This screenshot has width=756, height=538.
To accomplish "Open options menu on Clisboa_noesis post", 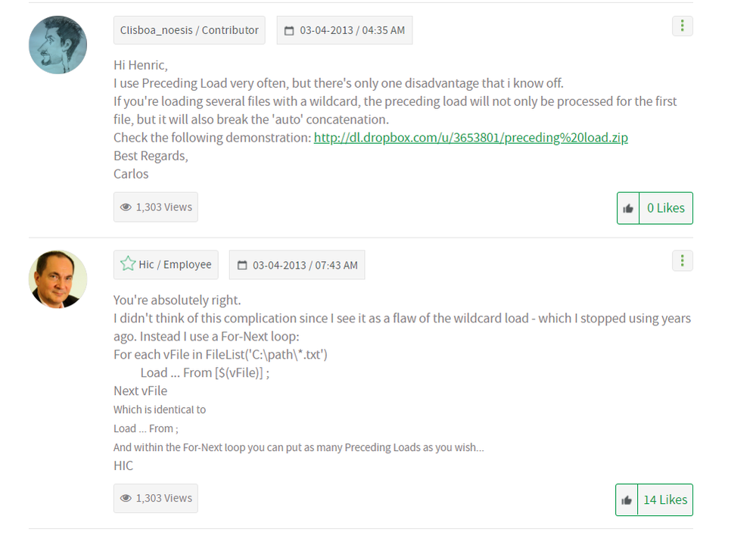I will point(682,26).
